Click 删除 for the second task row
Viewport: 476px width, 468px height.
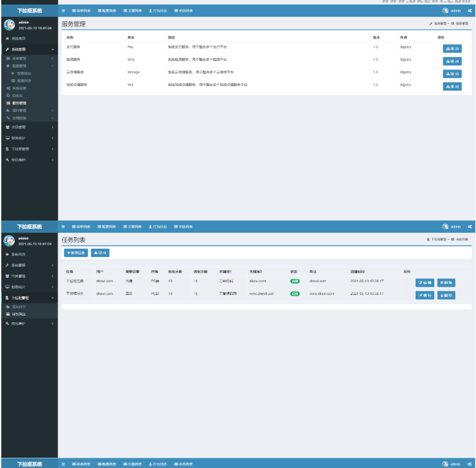coord(446,295)
